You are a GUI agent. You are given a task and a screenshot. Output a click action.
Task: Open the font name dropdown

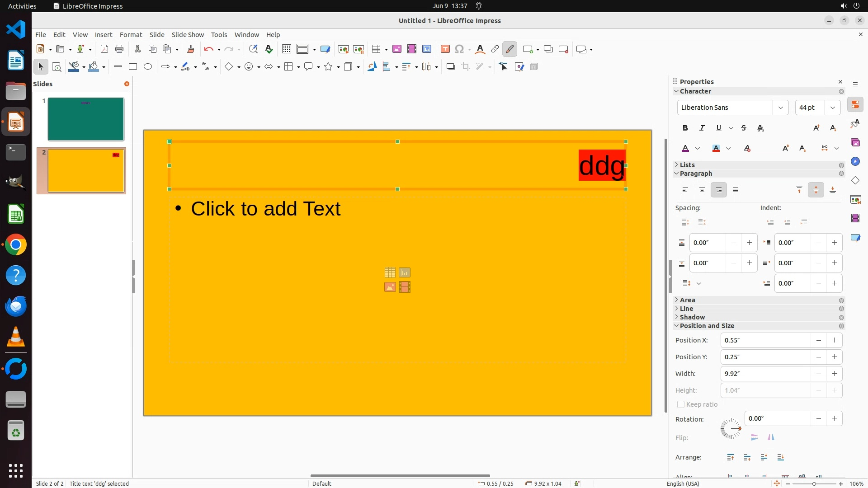coord(780,108)
